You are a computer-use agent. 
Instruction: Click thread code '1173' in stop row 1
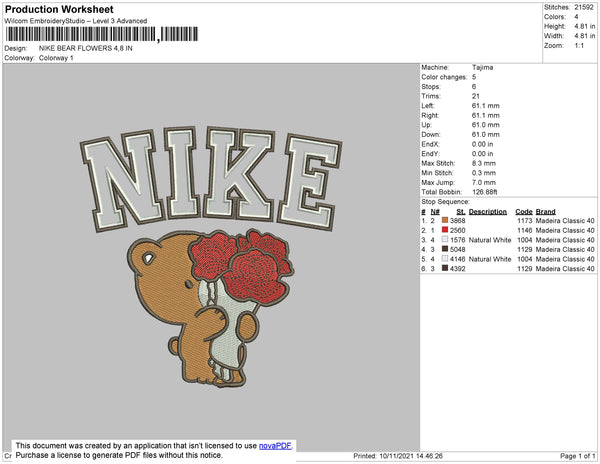pyautogui.click(x=525, y=221)
